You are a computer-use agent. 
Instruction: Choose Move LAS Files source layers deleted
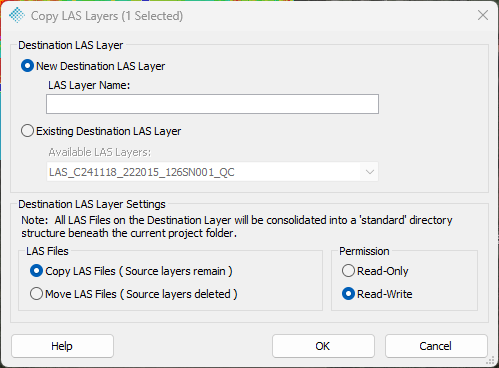click(36, 294)
